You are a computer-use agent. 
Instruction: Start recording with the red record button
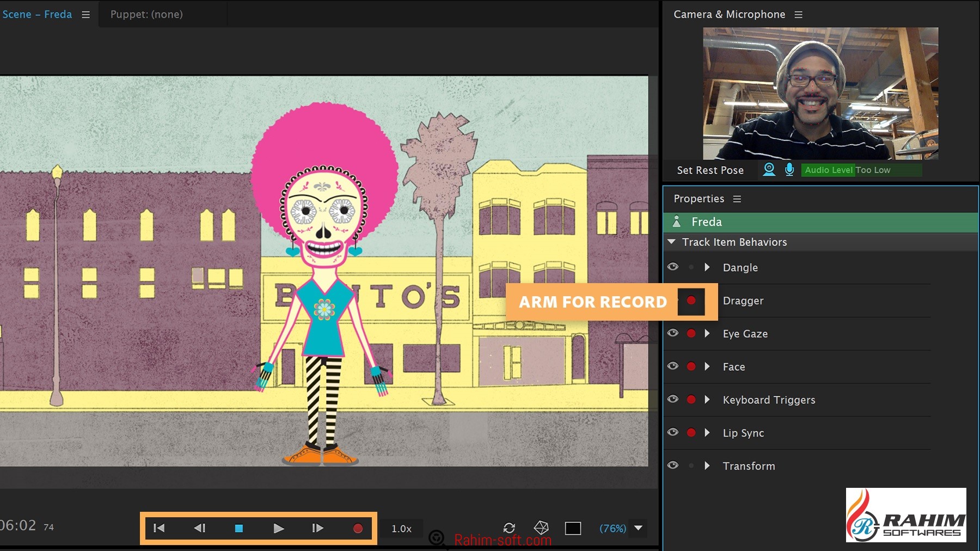point(358,528)
